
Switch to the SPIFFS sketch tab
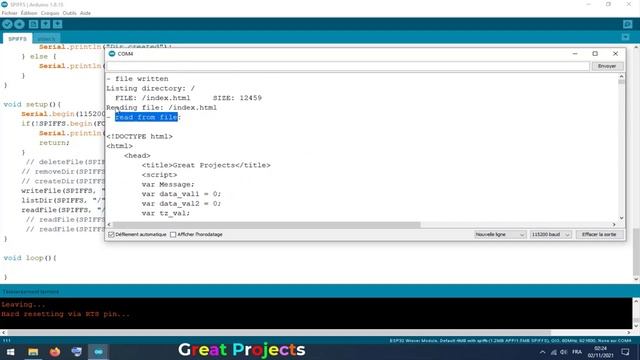(x=18, y=39)
